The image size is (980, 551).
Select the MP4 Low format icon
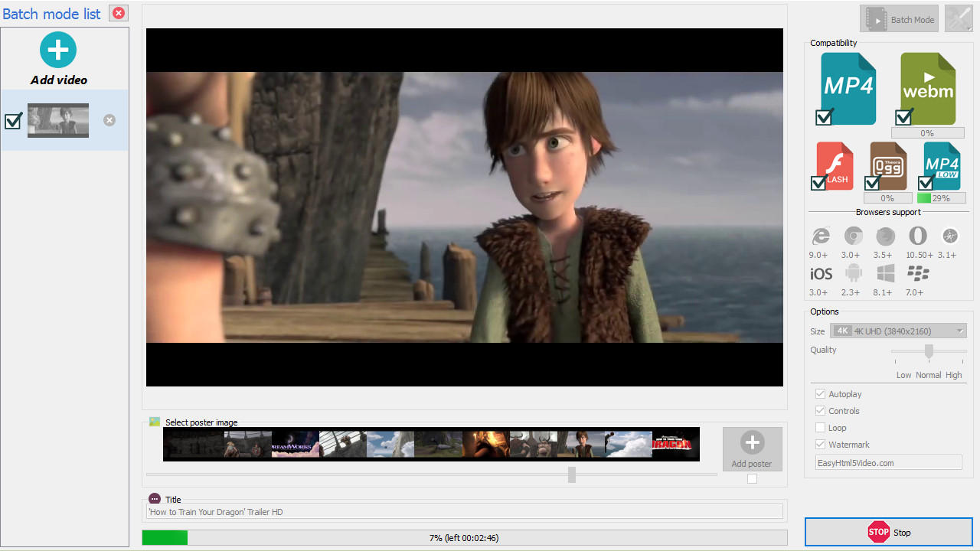pyautogui.click(x=942, y=165)
